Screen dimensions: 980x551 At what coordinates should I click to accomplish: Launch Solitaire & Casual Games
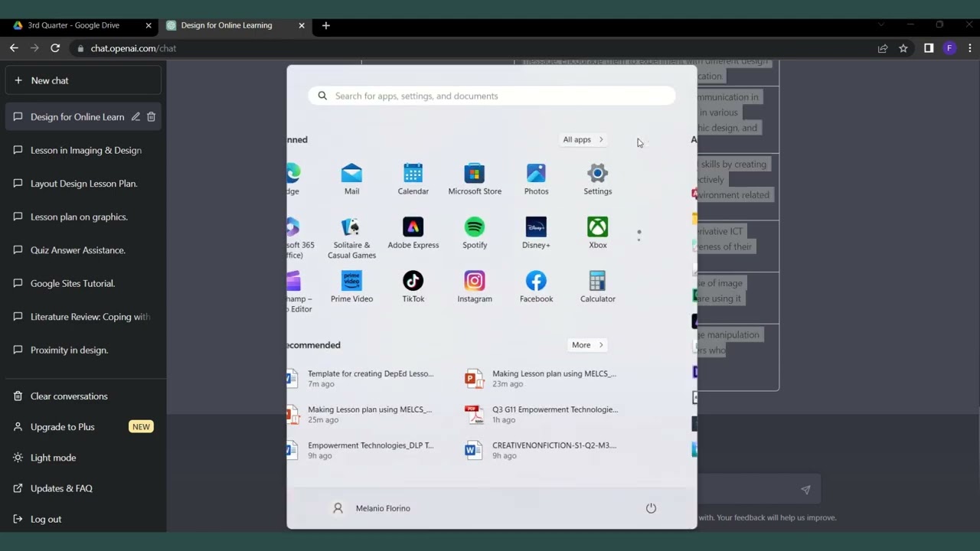[351, 238]
